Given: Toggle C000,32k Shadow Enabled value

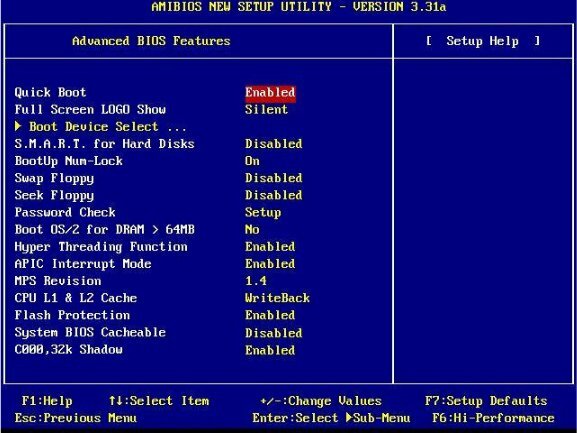Looking at the screenshot, I should 270,350.
